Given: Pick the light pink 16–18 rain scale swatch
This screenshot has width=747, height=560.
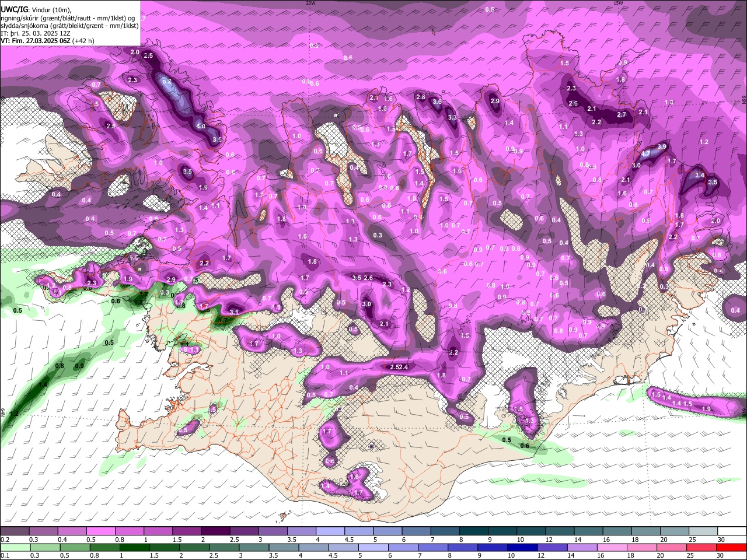Looking at the screenshot, I should [613, 548].
